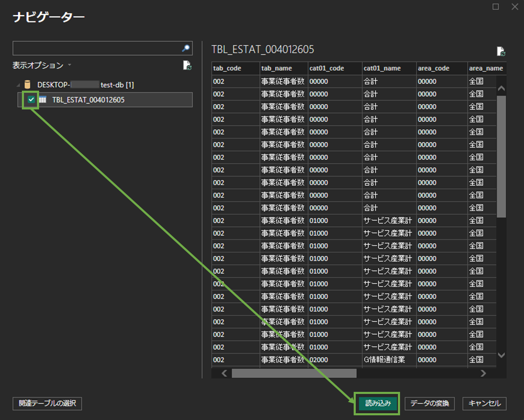This screenshot has height=420, width=524.
Task: Click the preview title TBL_ESTAT_004012605
Action: (x=263, y=50)
